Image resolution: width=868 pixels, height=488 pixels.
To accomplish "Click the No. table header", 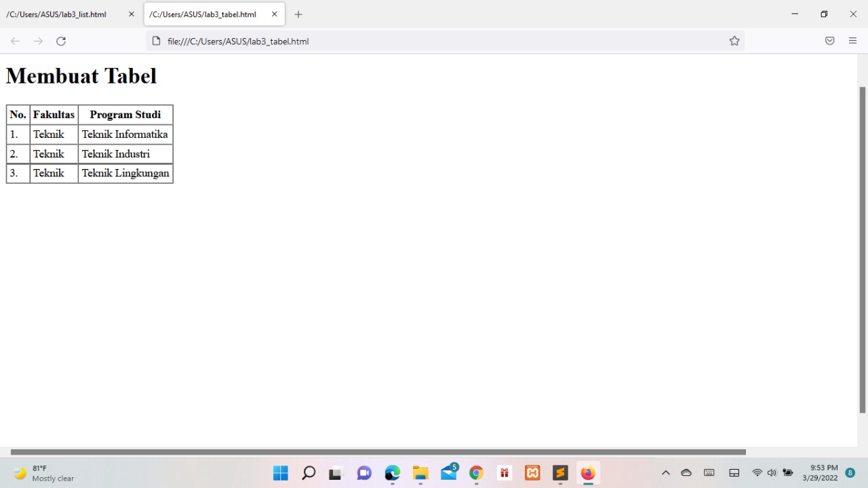I will click(x=18, y=115).
